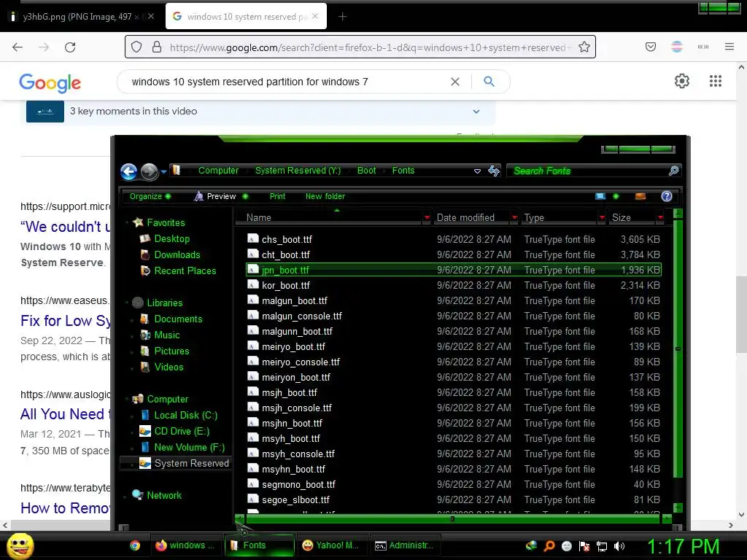Open address bar history dropdown arrow

[x=477, y=171]
